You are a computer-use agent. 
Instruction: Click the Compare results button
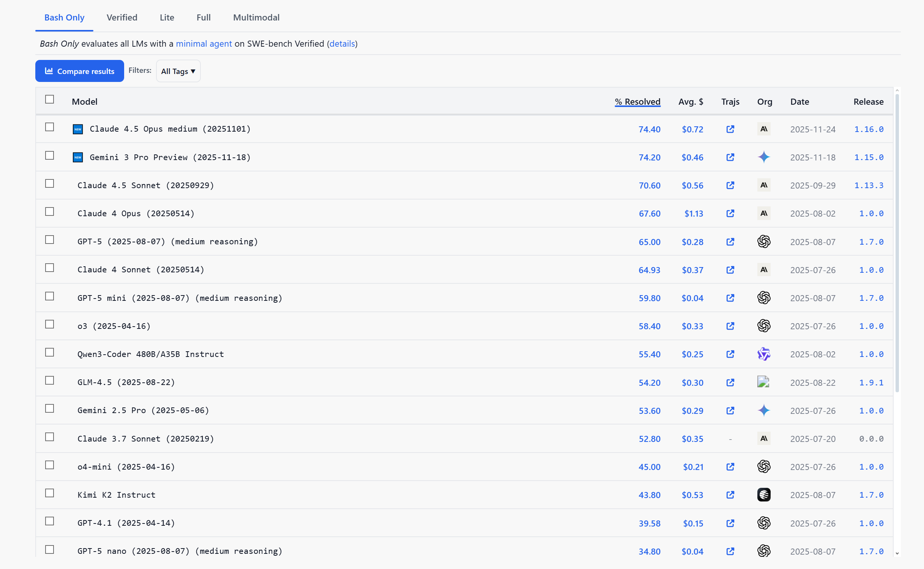click(x=80, y=71)
